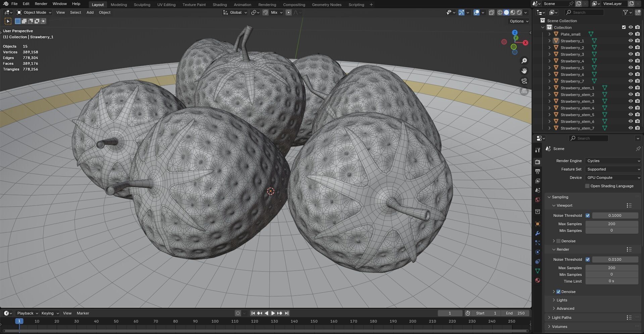The height and width of the screenshot is (334, 644).
Task: Disable the Render Denoise checkbox
Action: [x=558, y=292]
